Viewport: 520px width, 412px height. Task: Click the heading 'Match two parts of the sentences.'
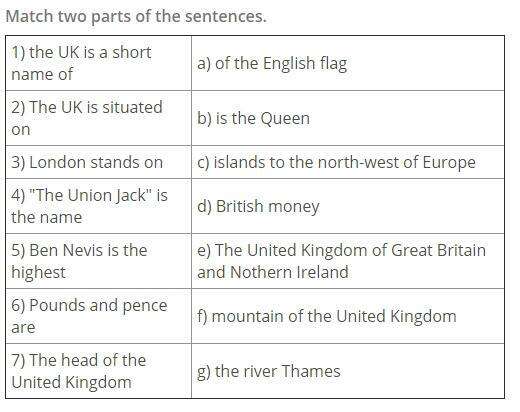pyautogui.click(x=136, y=16)
